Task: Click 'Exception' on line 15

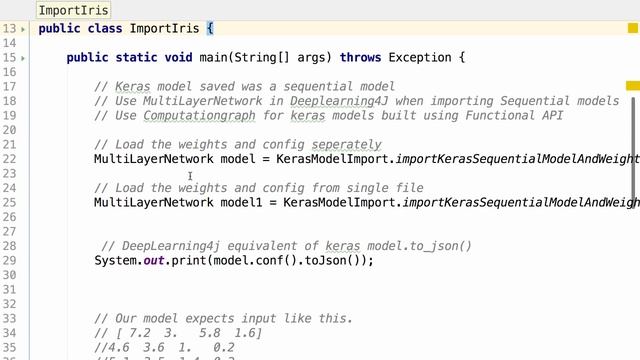Action: [420, 58]
